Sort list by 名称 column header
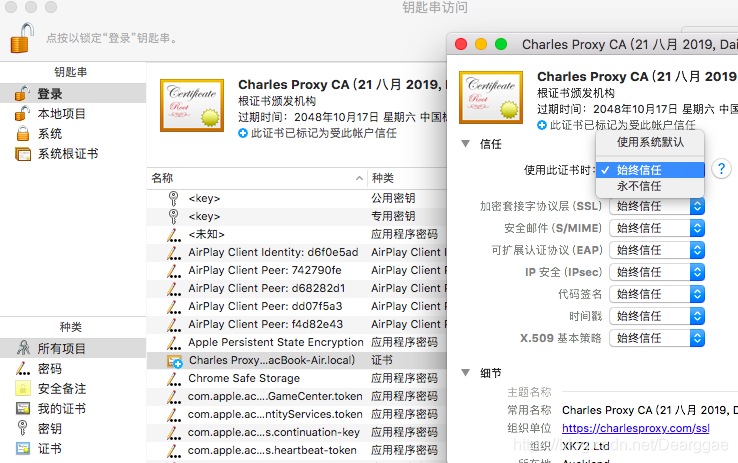This screenshot has width=738, height=463. point(257,178)
